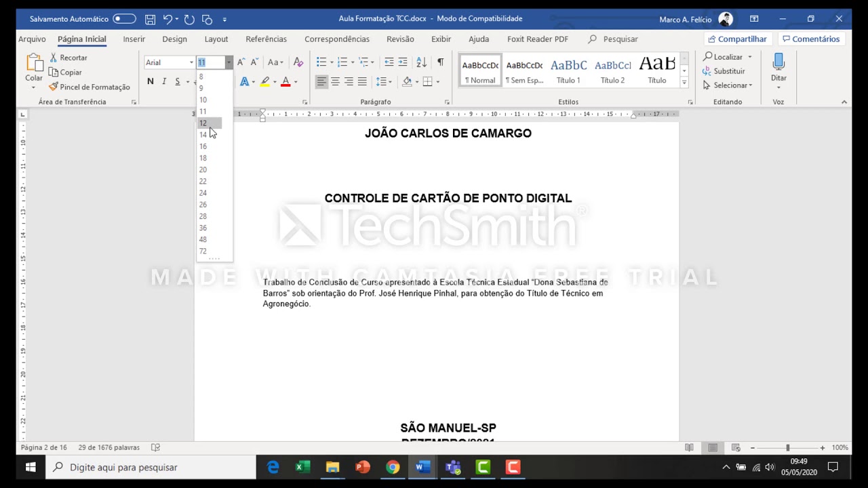Activate Pincel de Formatação
Viewport: 868px width, 488px height.
[90, 87]
